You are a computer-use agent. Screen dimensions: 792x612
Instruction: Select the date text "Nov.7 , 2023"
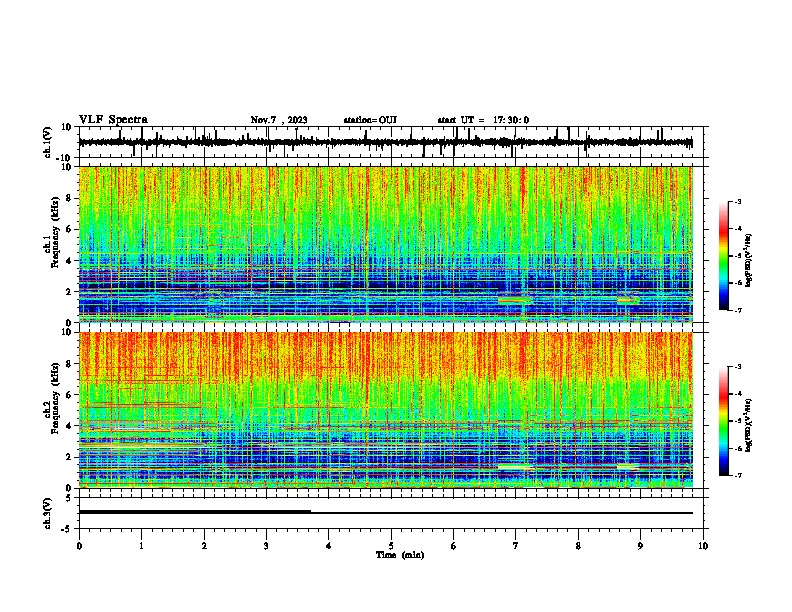tap(279, 120)
